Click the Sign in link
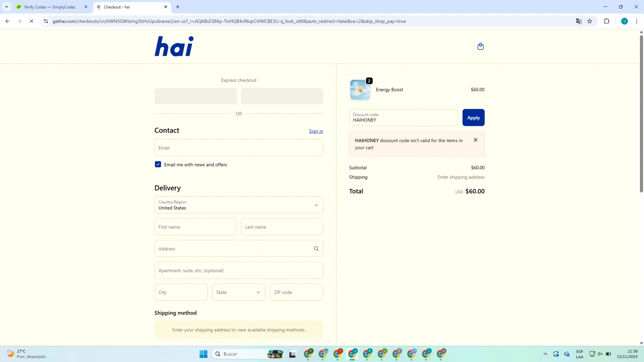Viewport: 644px width, 362px height. click(x=316, y=131)
